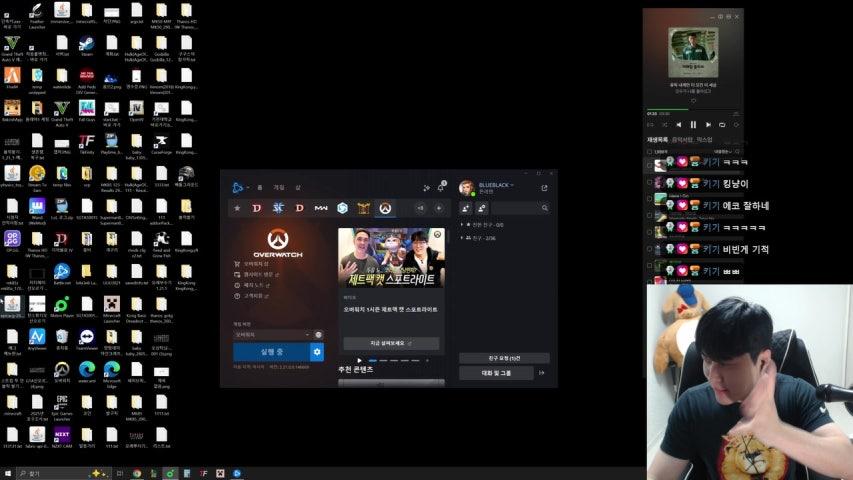Click the friend requests button

pyautogui.click(x=504, y=358)
